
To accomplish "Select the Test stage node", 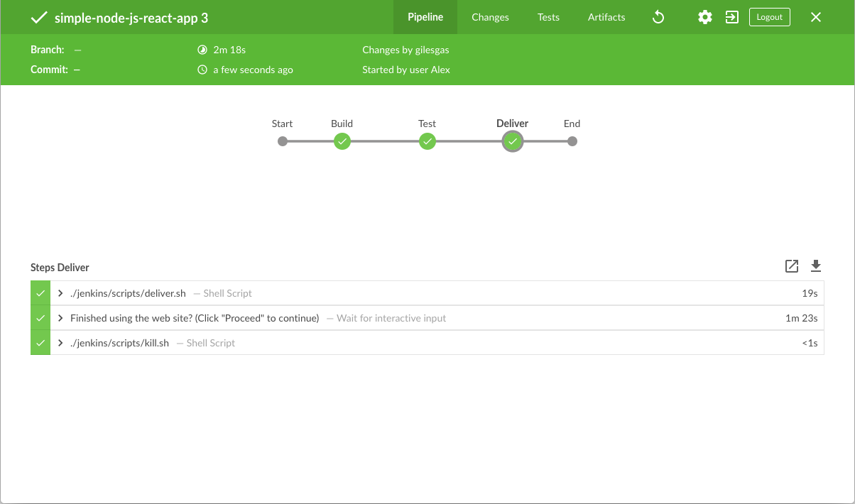I will 427,141.
